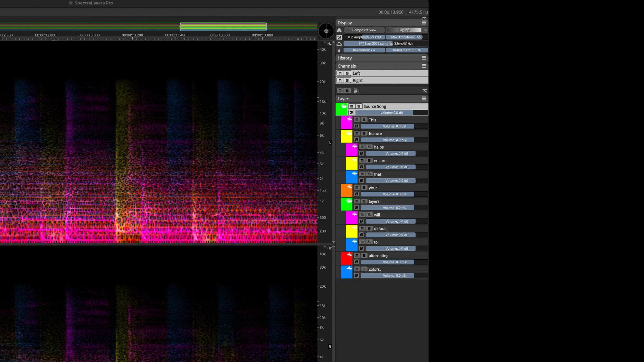Click the resolution peak icon in Display panel

[x=339, y=50]
